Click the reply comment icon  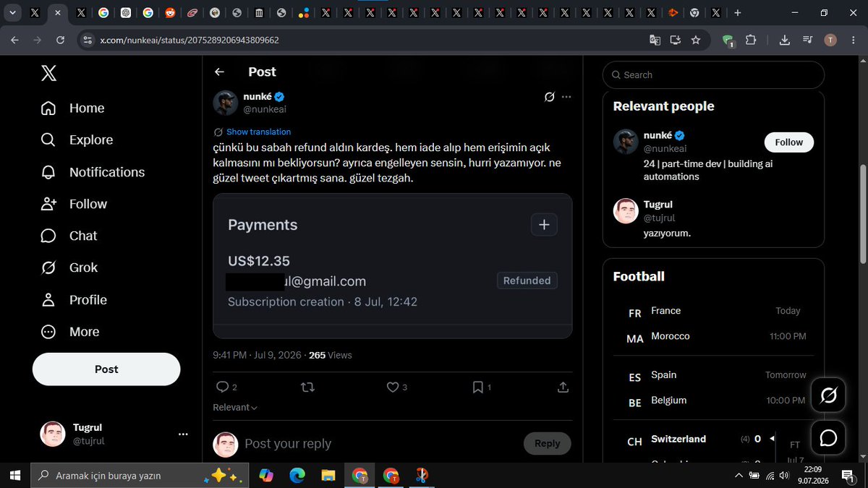(223, 387)
